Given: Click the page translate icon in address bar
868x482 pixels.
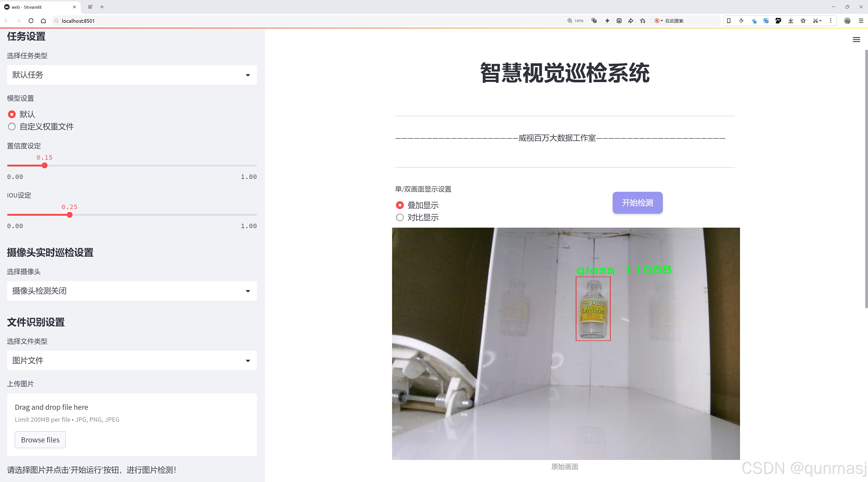Looking at the screenshot, I should tap(594, 21).
